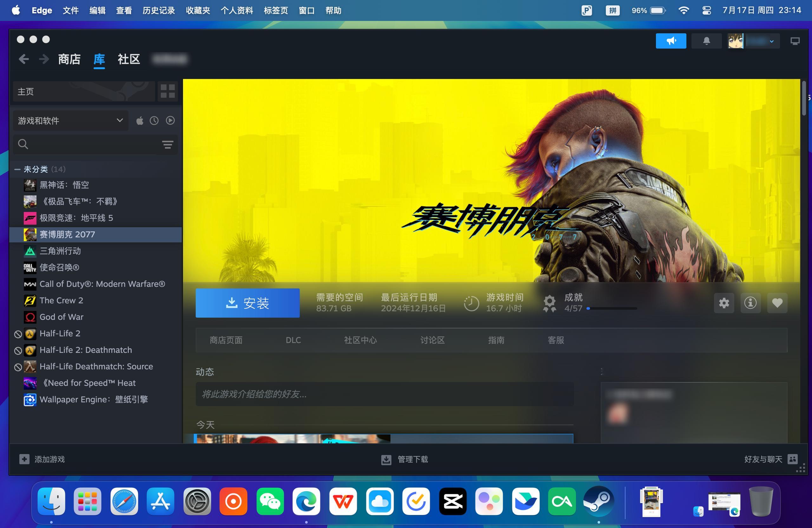Open Big Picture mode monitor icon
Screen dimensions: 812x528
tap(795, 41)
